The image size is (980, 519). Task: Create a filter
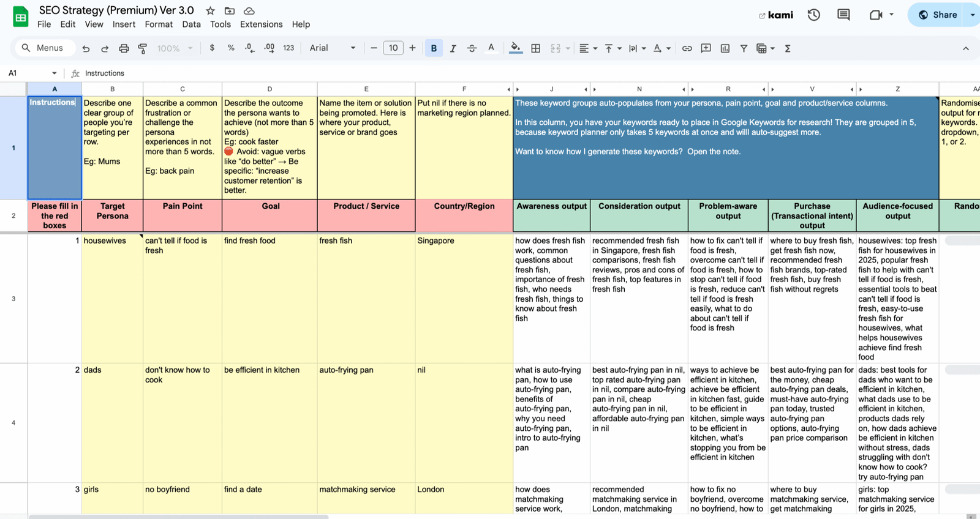[744, 48]
